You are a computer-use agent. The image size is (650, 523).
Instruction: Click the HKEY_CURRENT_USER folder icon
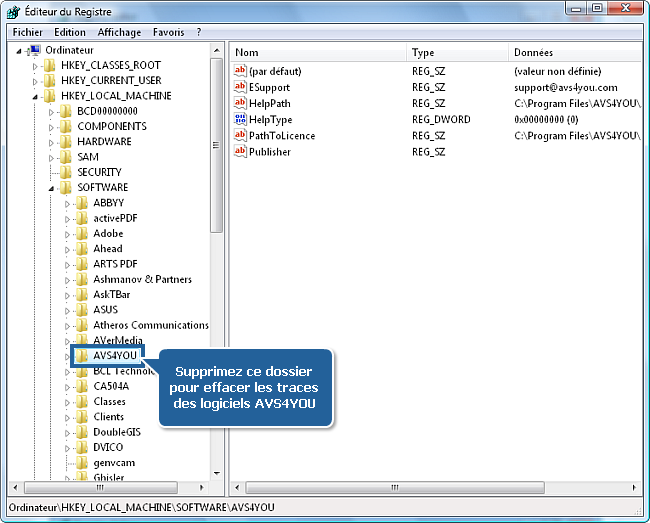coord(49,80)
